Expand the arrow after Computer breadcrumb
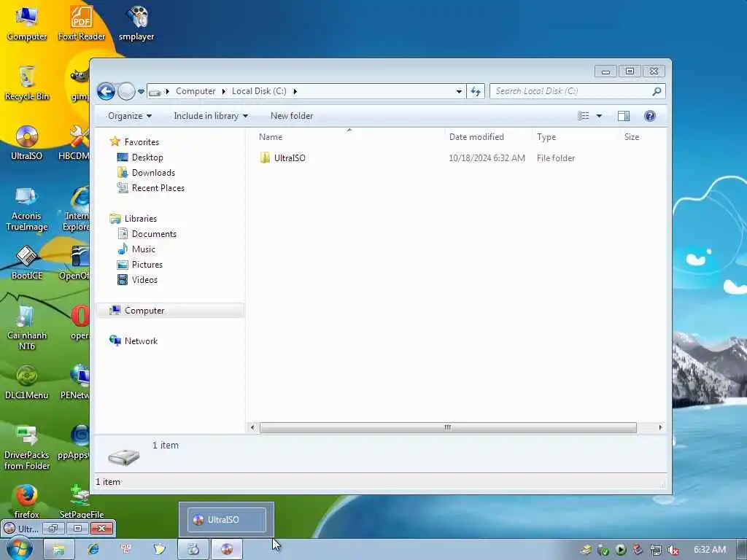Image resolution: width=747 pixels, height=560 pixels. pyautogui.click(x=223, y=91)
